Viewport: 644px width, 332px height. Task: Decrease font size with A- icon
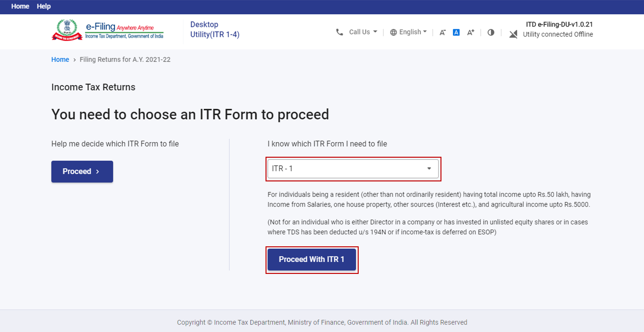pyautogui.click(x=442, y=32)
